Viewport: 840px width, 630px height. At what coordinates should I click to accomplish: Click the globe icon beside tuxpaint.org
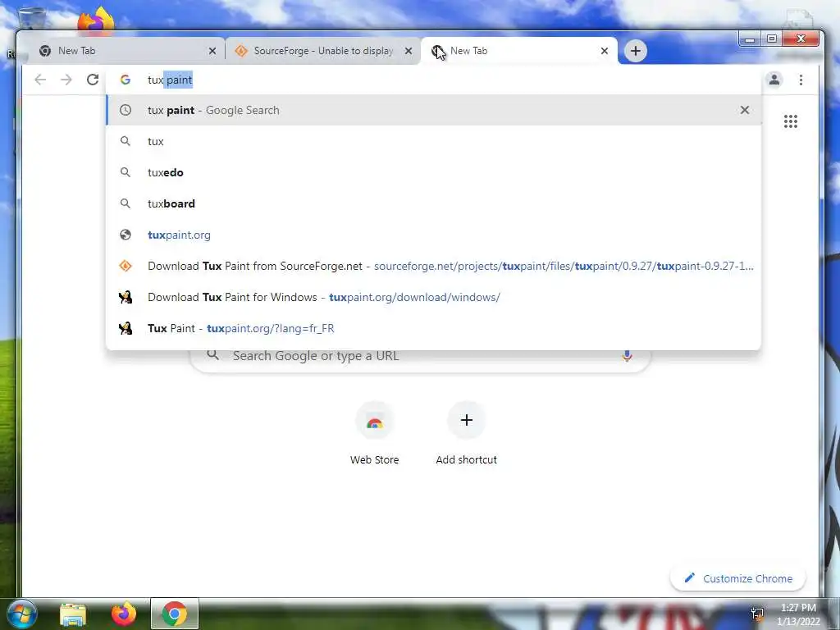126,235
